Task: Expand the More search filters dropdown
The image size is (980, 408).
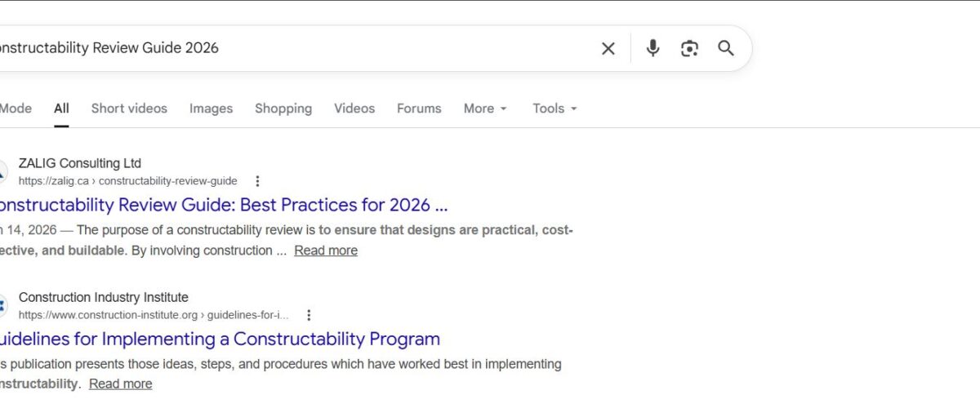Action: (x=485, y=109)
